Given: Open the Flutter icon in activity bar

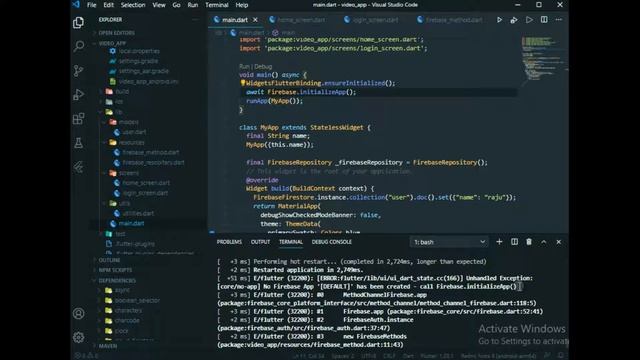Looking at the screenshot, I should [x=78, y=167].
